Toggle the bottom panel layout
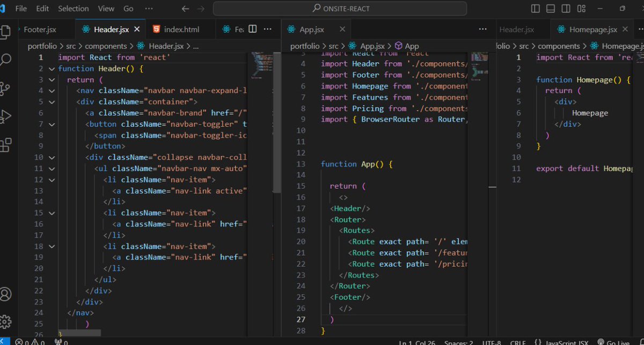Screen dimensions: 644x345 550,9
